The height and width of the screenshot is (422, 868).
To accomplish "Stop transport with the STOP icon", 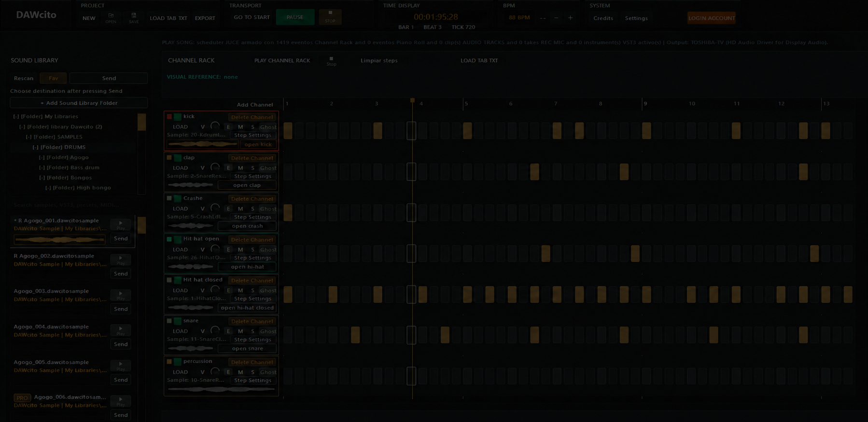I will 330,17.
